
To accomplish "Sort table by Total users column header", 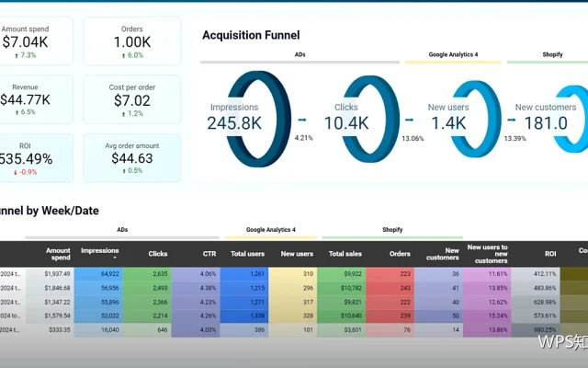I will click(x=247, y=254).
